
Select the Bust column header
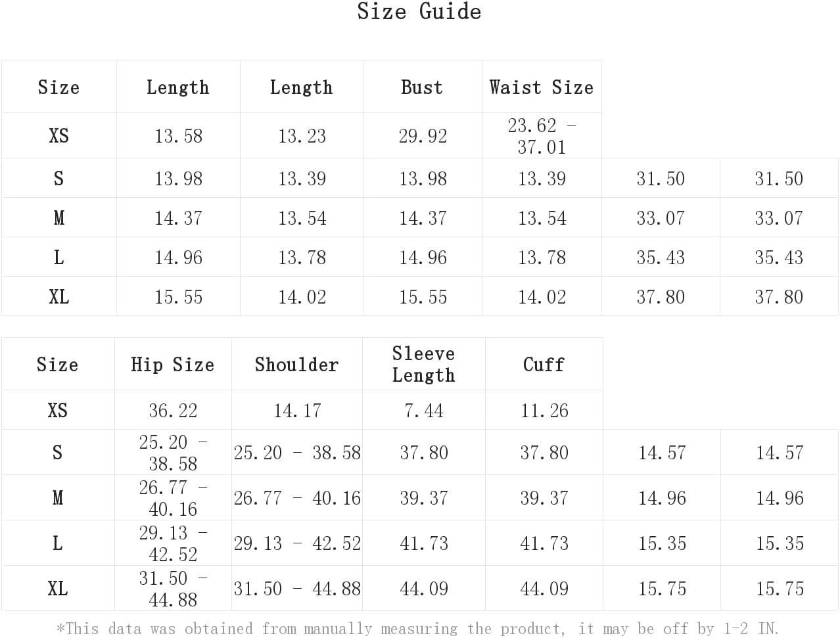click(x=423, y=87)
